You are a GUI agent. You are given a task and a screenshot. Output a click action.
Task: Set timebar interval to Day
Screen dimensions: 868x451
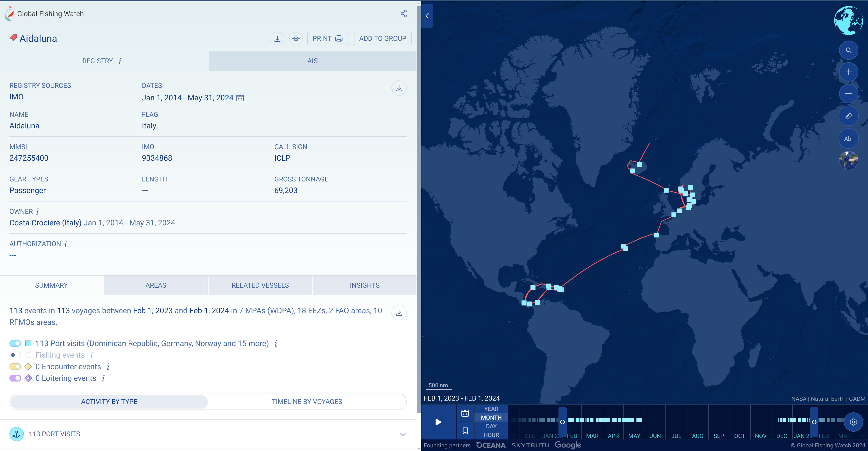tap(491, 426)
